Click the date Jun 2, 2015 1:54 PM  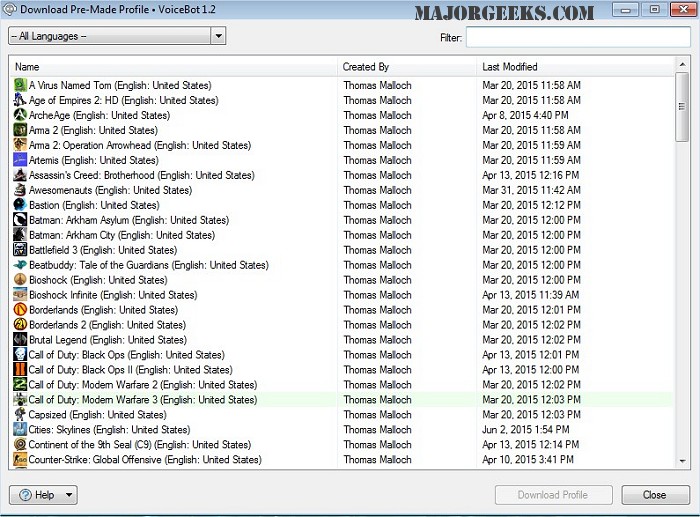(x=525, y=429)
